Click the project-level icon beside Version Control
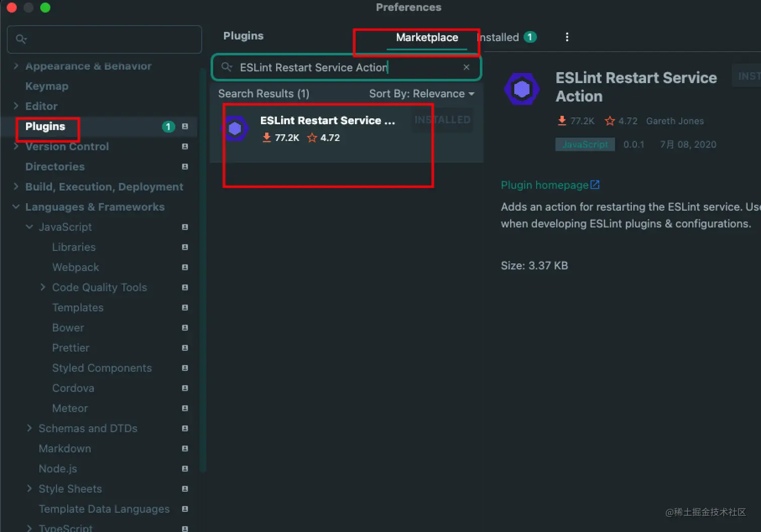 185,146
